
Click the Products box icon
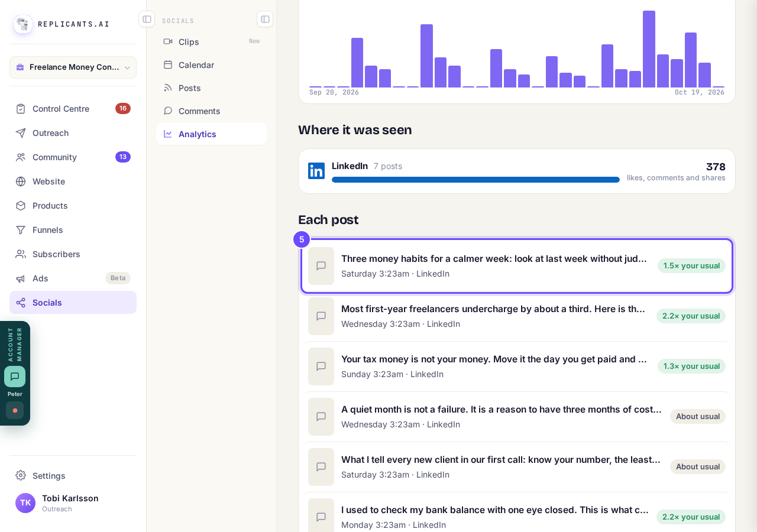coord(21,206)
